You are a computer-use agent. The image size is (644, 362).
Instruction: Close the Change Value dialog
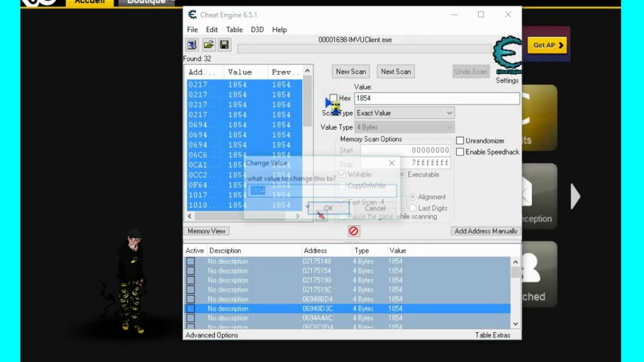tap(391, 163)
